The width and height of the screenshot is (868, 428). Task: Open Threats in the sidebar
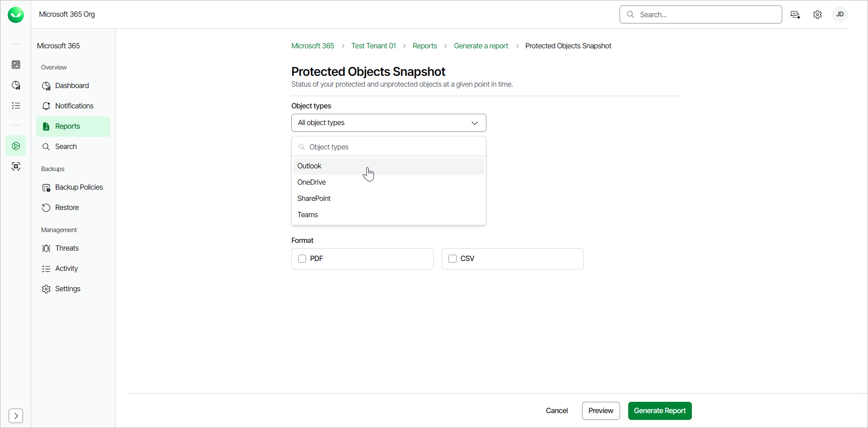click(x=73, y=248)
